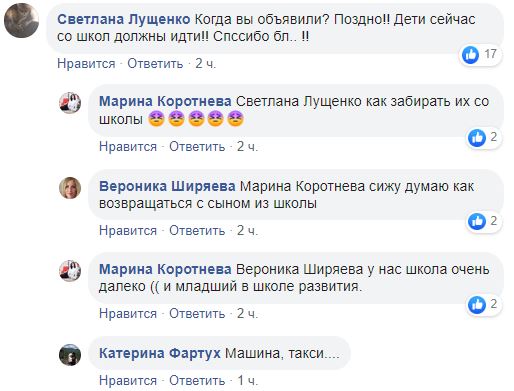This screenshot has height=391, width=514.
Task: Open the like reactions on Вероника Ширяева's reply
Action: coord(484,221)
